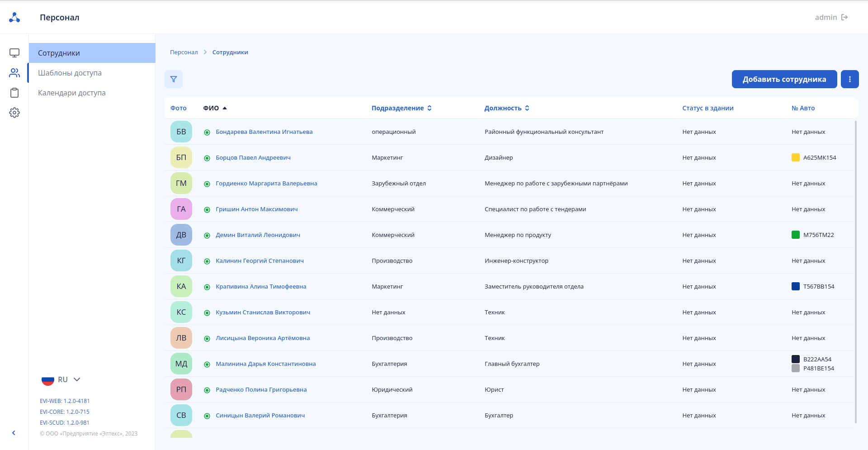Viewport: 868px width, 450px height.
Task: Select the people icon in the sidebar
Action: [14, 72]
